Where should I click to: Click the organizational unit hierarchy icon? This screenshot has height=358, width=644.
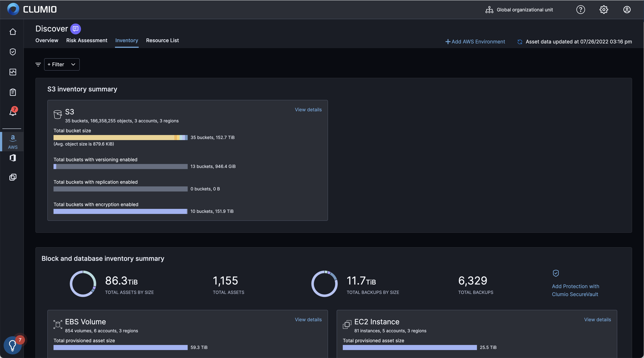pos(489,10)
